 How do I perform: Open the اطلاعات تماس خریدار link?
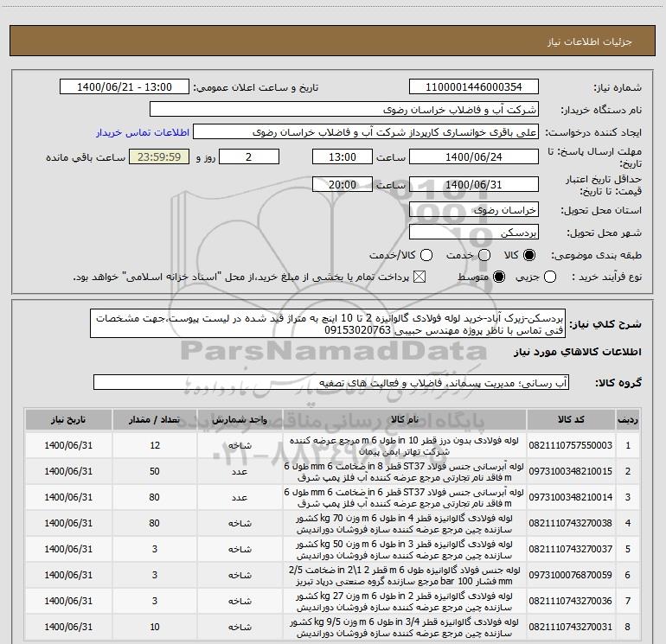click(143, 132)
